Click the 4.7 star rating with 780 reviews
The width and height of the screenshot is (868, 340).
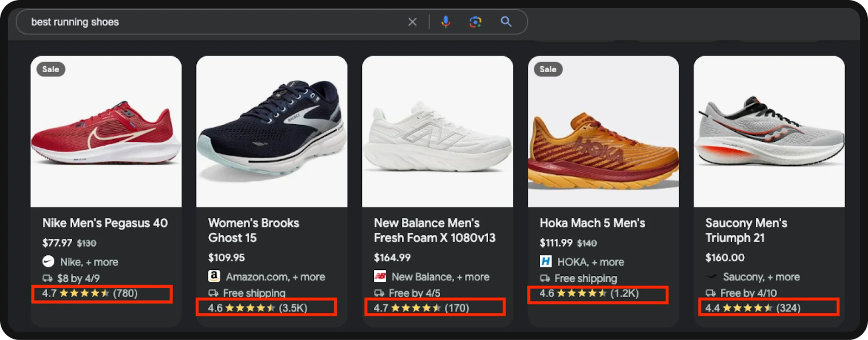(90, 293)
